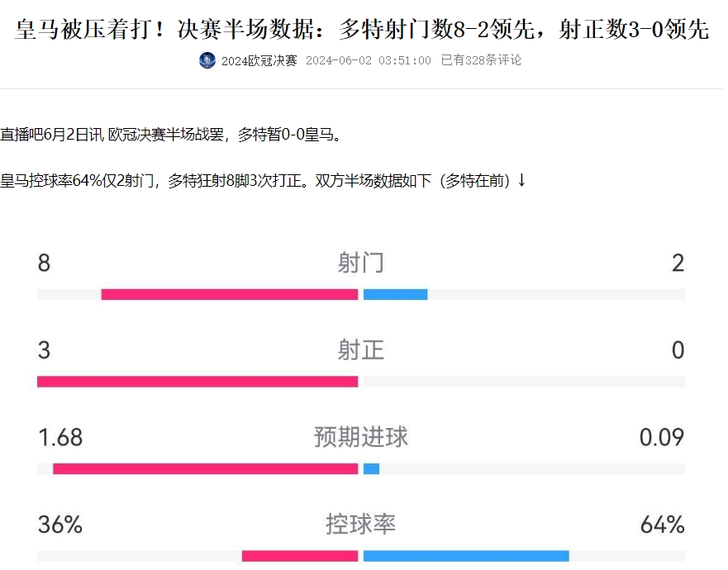Select the 控球率 stat label

pyautogui.click(x=361, y=524)
